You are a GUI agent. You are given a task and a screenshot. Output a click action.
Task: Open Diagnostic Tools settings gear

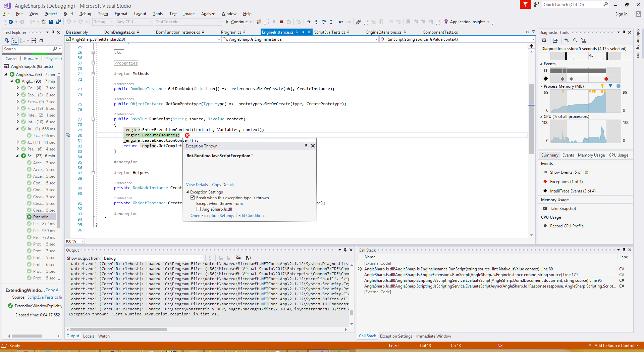click(544, 40)
